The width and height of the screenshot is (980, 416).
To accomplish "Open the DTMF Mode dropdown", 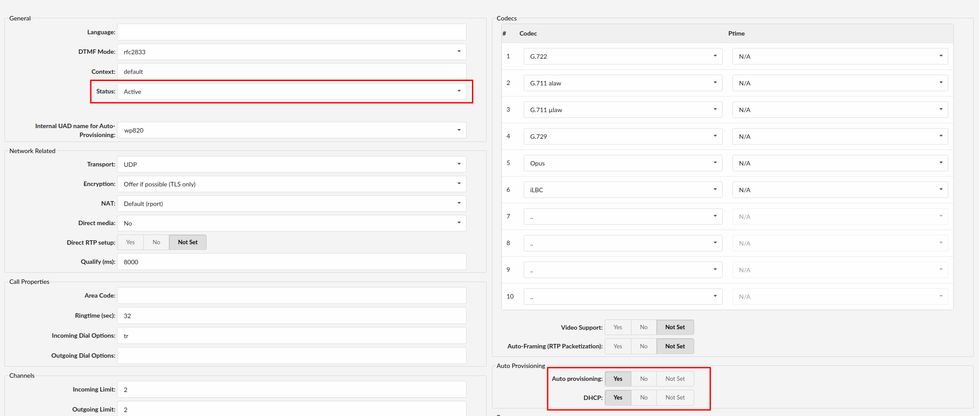I will click(x=292, y=52).
